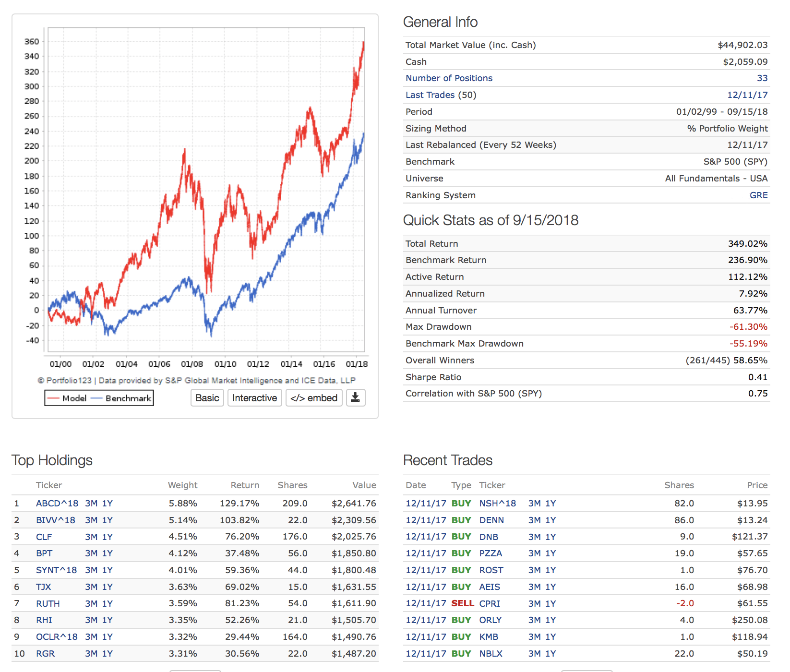The image size is (790, 672).
Task: Open the ABCD^18 ticker in Top Holdings
Action: [x=57, y=504]
